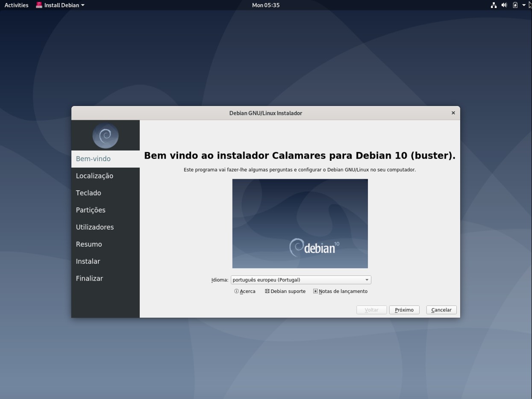Click the info icon beside Acerca
The height and width of the screenshot is (399, 532).
tap(236, 291)
